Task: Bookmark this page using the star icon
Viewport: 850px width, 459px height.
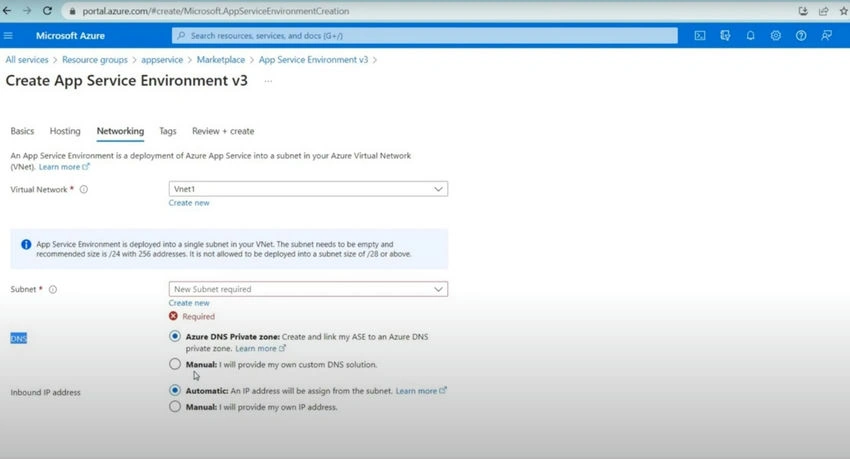Action: coord(843,11)
